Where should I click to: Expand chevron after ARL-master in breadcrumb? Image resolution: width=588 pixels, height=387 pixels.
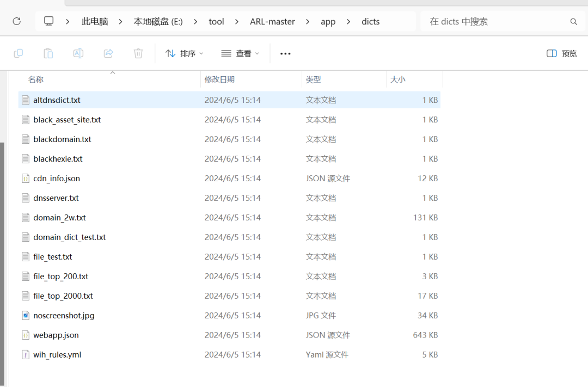[x=308, y=22]
